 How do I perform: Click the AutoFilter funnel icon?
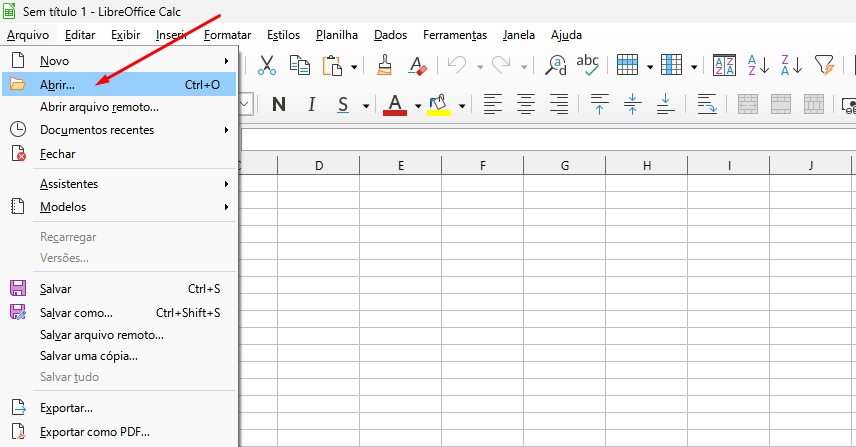[x=824, y=66]
